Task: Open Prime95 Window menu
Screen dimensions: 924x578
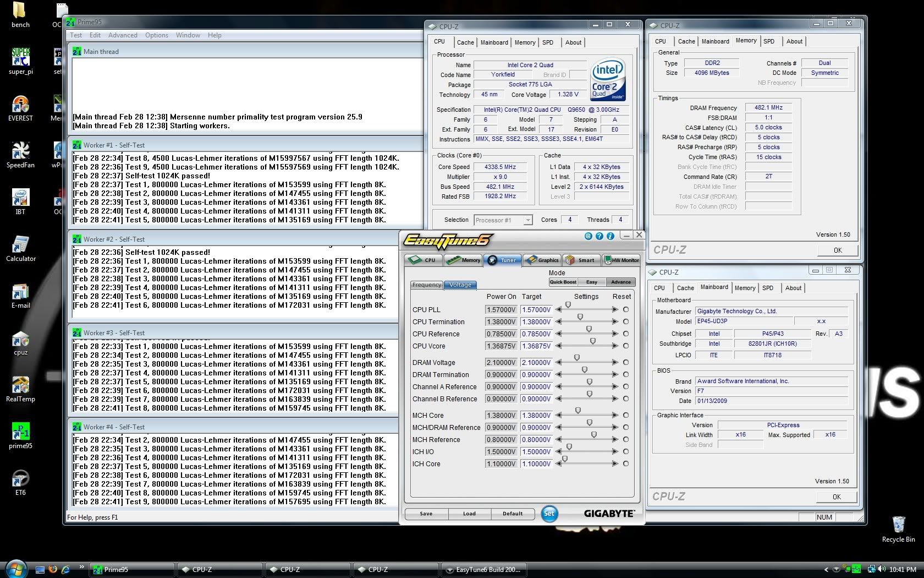Action: (188, 35)
